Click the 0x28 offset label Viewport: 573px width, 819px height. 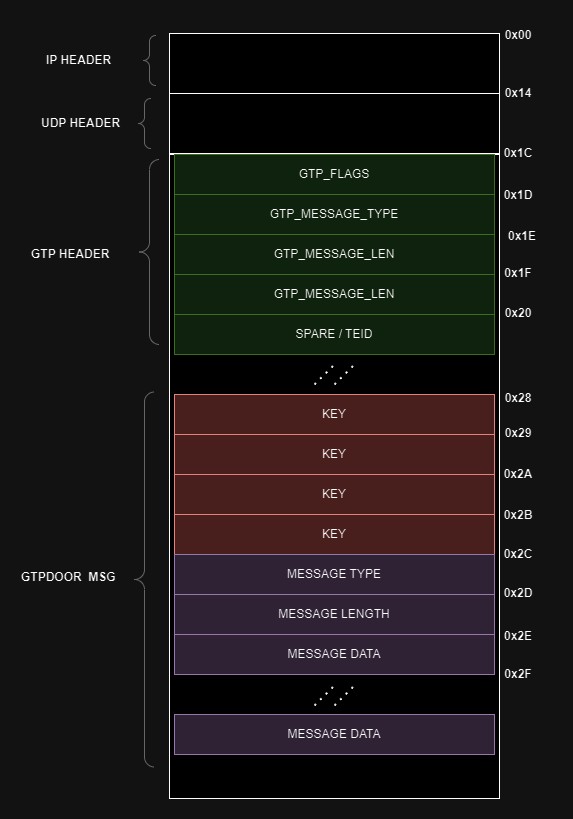click(x=518, y=398)
